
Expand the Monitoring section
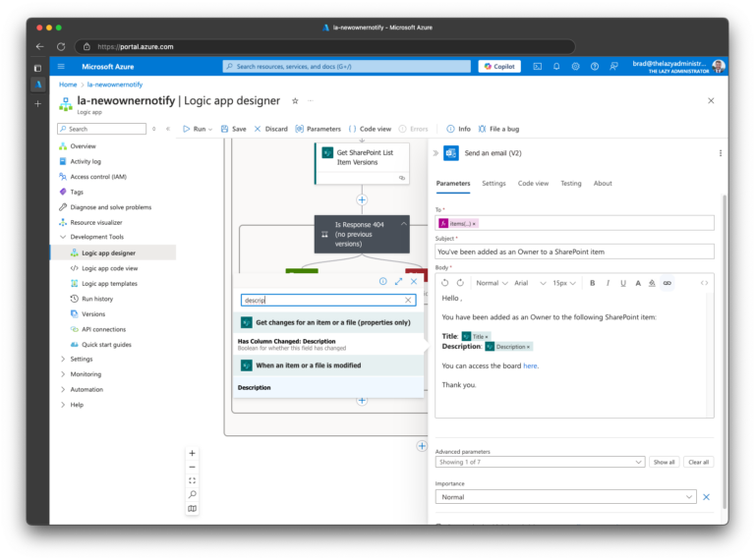coord(63,374)
